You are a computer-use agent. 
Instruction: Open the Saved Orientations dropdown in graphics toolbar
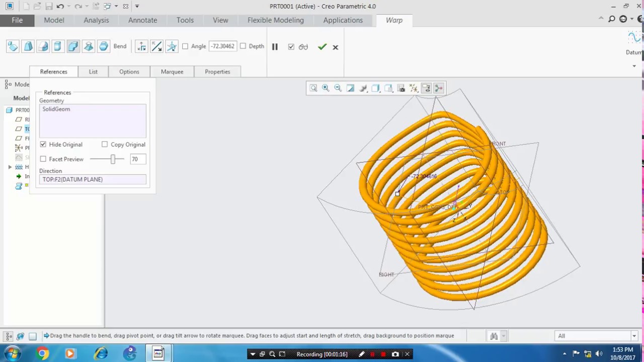pos(388,88)
